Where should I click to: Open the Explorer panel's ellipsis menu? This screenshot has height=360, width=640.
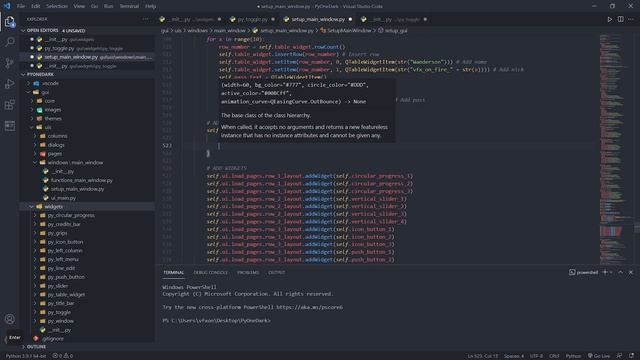[145, 19]
